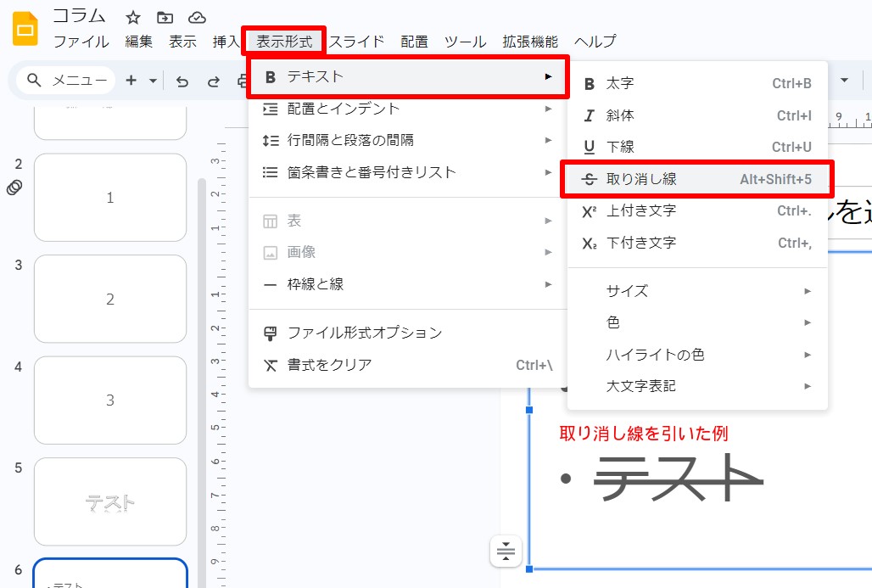872x588 pixels.
Task: Apply 太字 bold formatting
Action: point(697,83)
